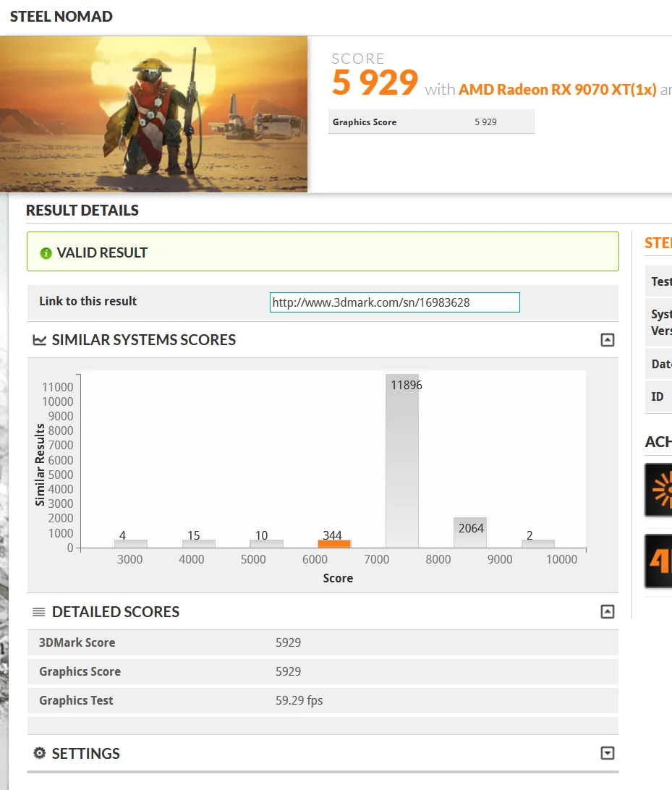Click the Graphics Test row label
The height and width of the screenshot is (790, 672).
tap(76, 701)
